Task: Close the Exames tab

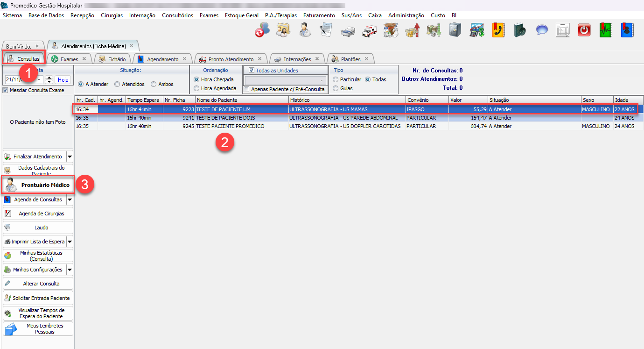Action: click(84, 59)
